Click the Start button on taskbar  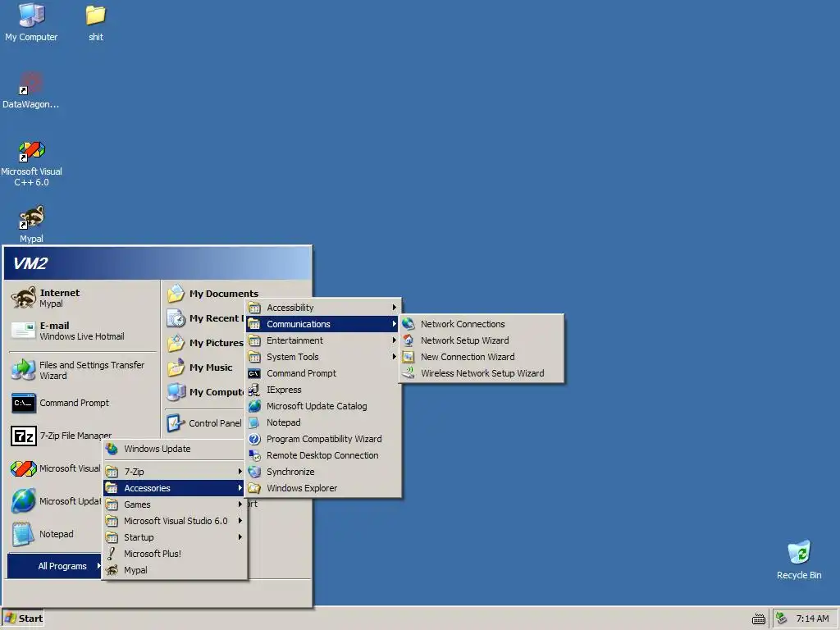tap(23, 619)
